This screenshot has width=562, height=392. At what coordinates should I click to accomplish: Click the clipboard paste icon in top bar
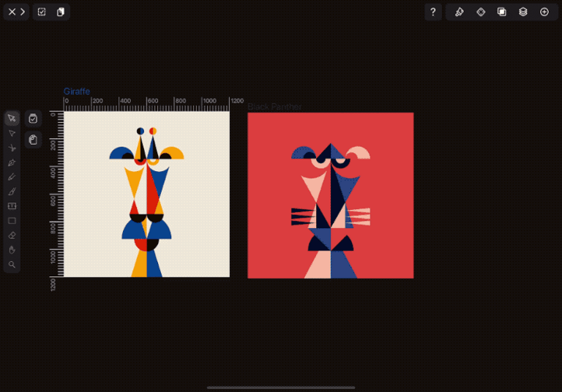[61, 12]
